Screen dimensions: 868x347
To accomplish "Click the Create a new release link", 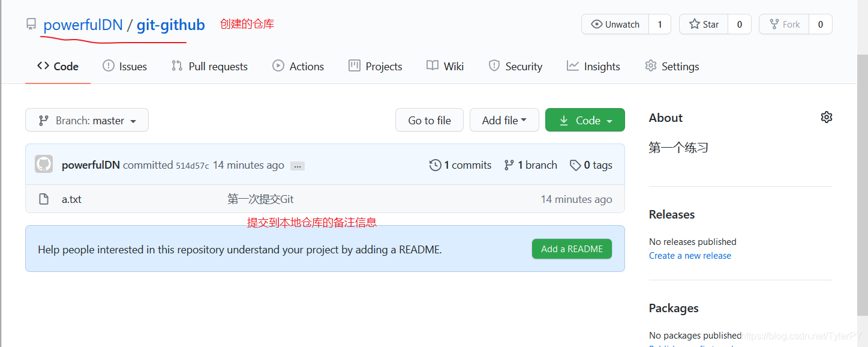I will [690, 256].
